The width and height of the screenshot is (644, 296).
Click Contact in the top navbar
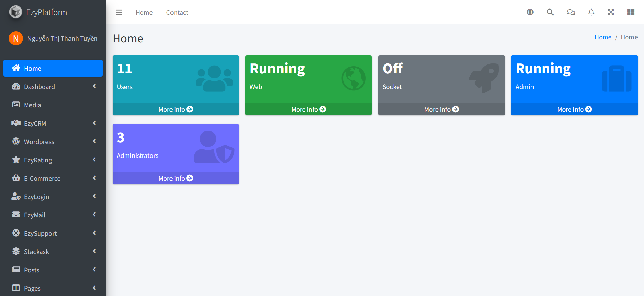click(177, 13)
